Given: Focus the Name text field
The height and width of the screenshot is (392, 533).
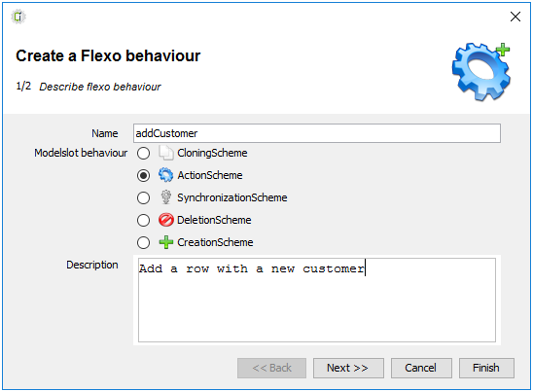Looking at the screenshot, I should pyautogui.click(x=317, y=133).
